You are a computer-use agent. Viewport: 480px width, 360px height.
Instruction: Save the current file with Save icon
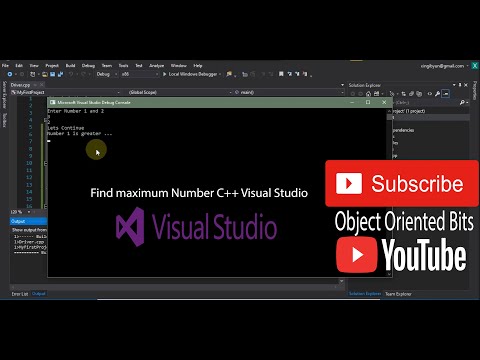click(53, 74)
